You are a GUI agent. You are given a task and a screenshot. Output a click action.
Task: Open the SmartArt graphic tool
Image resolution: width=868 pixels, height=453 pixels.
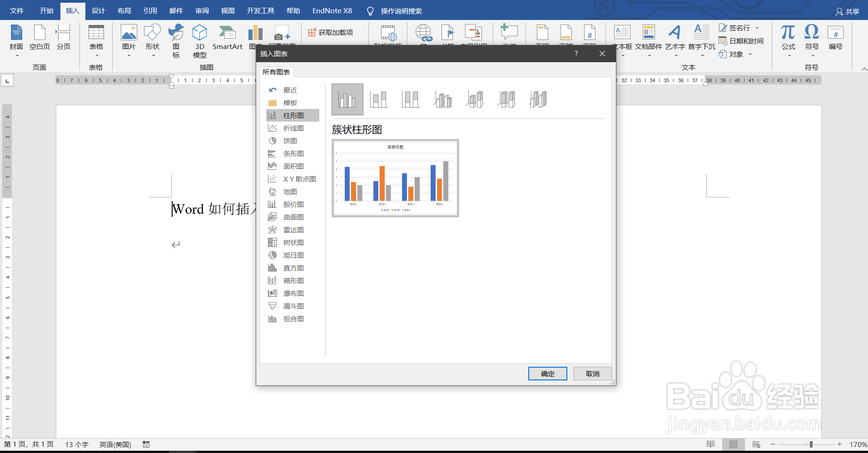228,37
